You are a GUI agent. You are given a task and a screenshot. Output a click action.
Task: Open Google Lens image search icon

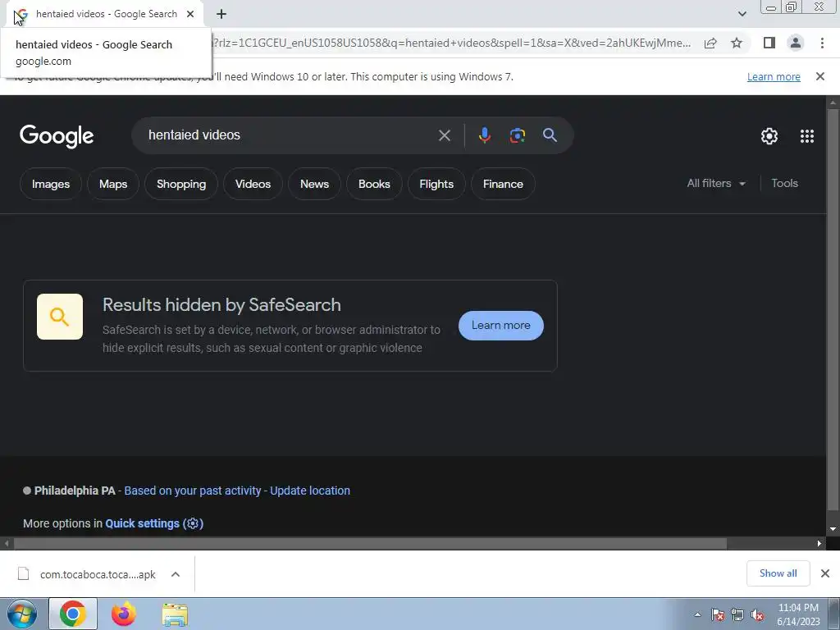pos(517,135)
